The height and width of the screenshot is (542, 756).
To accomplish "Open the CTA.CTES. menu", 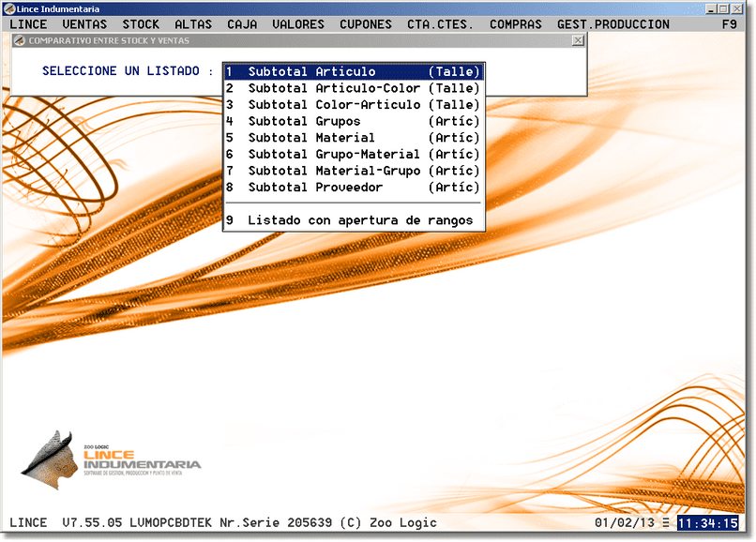I will [x=440, y=24].
